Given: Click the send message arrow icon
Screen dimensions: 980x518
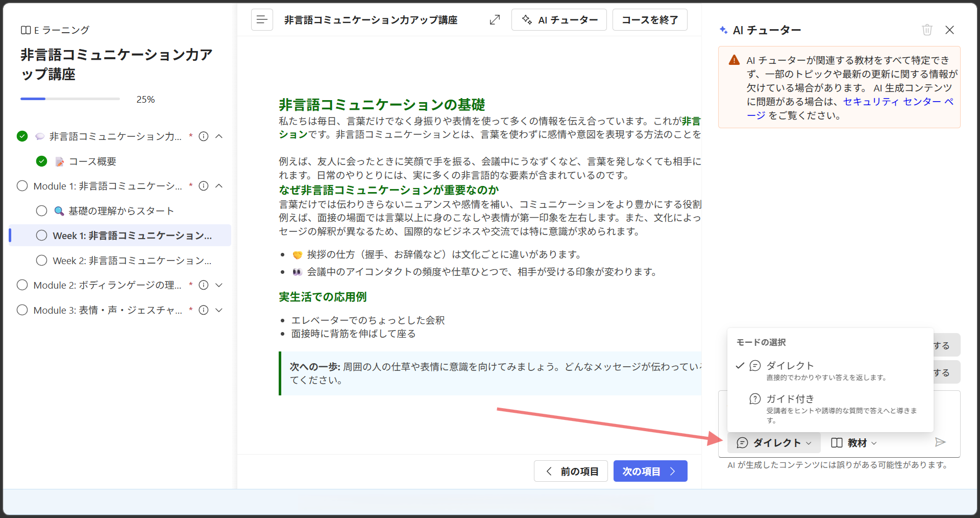Looking at the screenshot, I should pos(940,442).
